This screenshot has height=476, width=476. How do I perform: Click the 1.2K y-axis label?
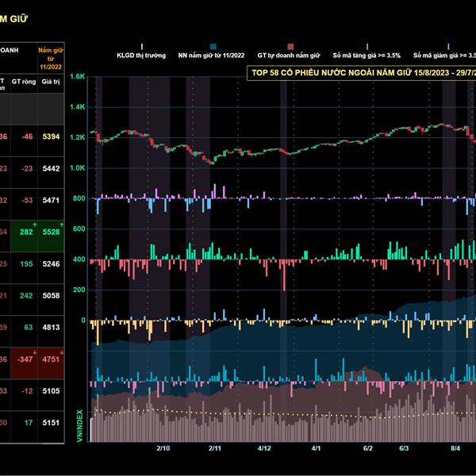[78, 137]
